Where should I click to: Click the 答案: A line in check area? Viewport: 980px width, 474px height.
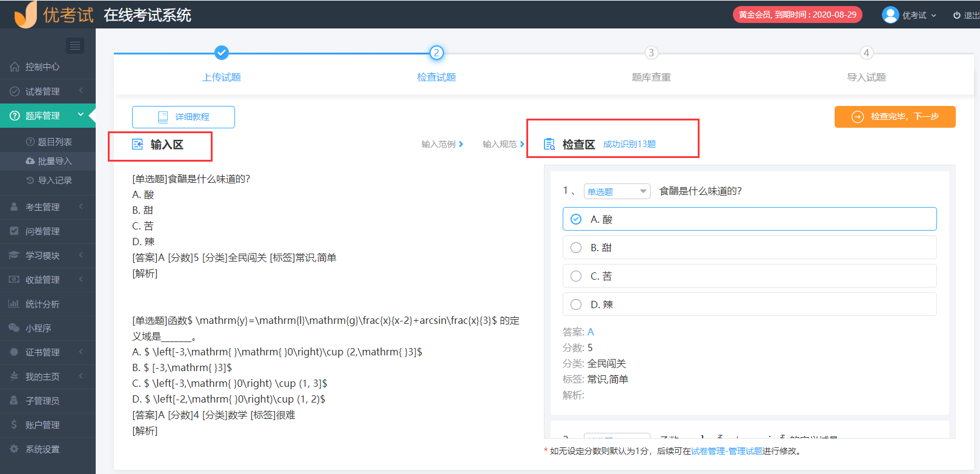[x=578, y=332]
